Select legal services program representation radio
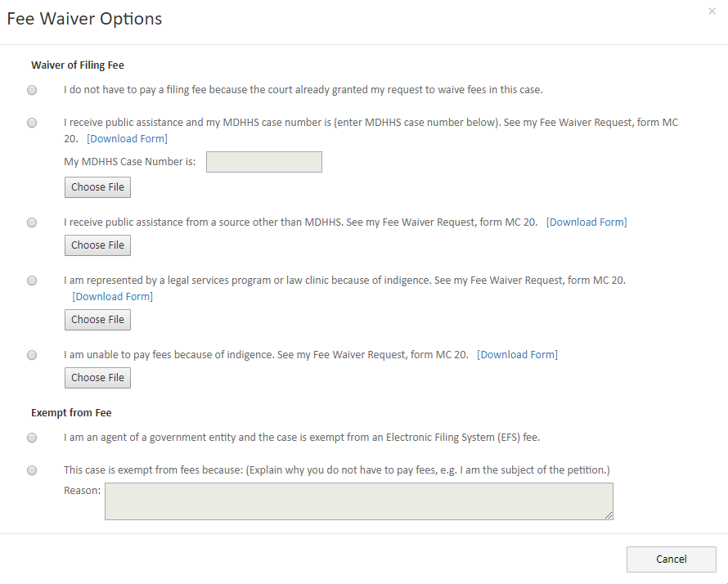This screenshot has width=728, height=584. [32, 281]
